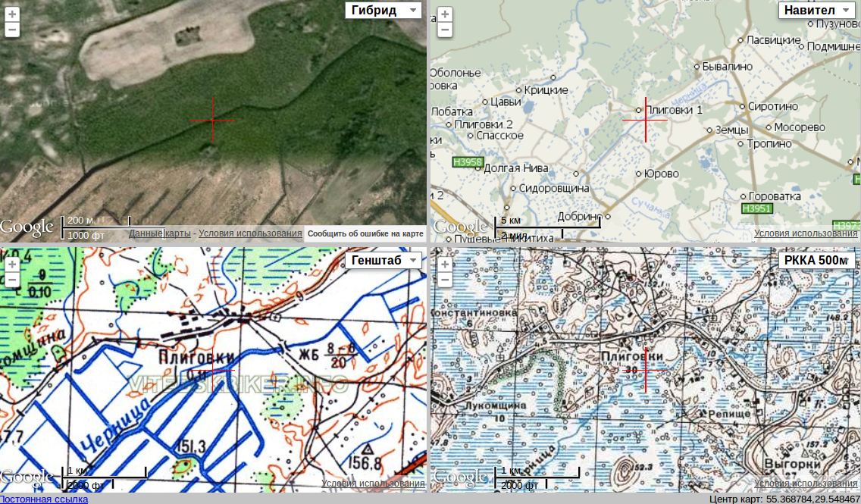
Task: Click the Данные карты link on satellite map
Action: pos(159,233)
